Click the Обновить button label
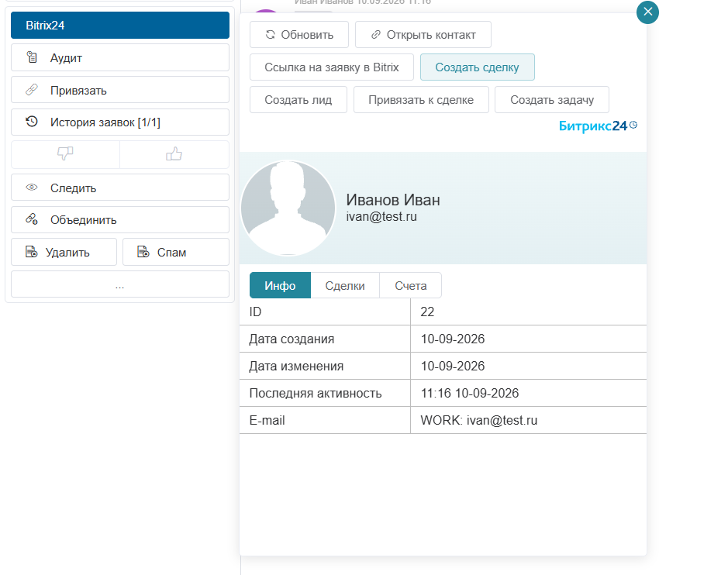This screenshot has height=575, width=728. point(307,35)
